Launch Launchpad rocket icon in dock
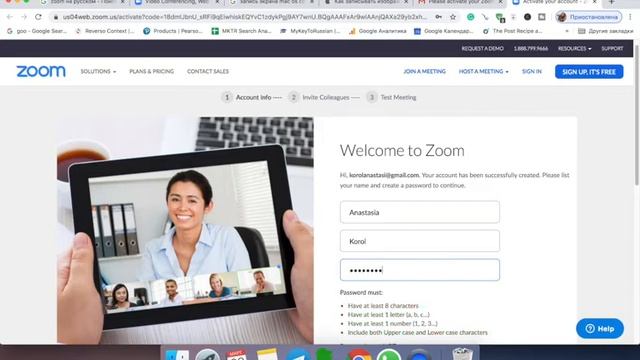 point(207,355)
